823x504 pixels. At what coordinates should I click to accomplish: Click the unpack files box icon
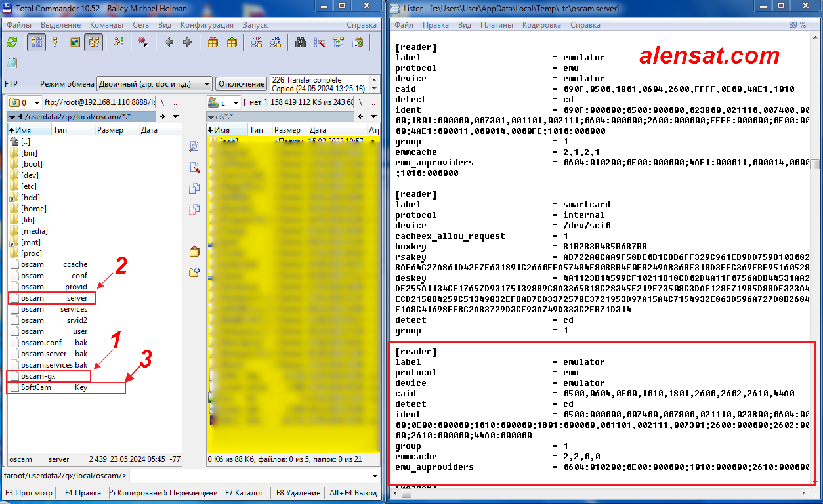[x=232, y=42]
